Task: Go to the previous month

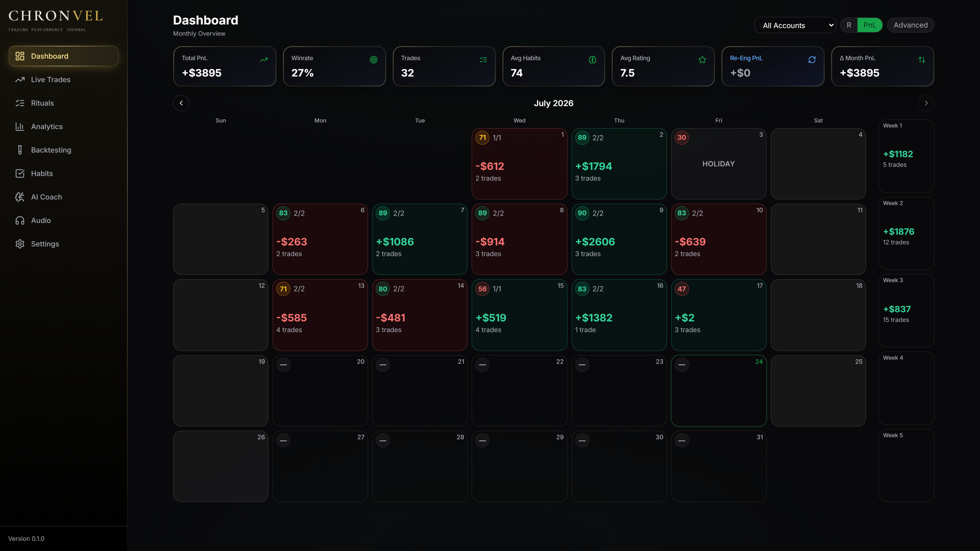Action: [x=181, y=103]
